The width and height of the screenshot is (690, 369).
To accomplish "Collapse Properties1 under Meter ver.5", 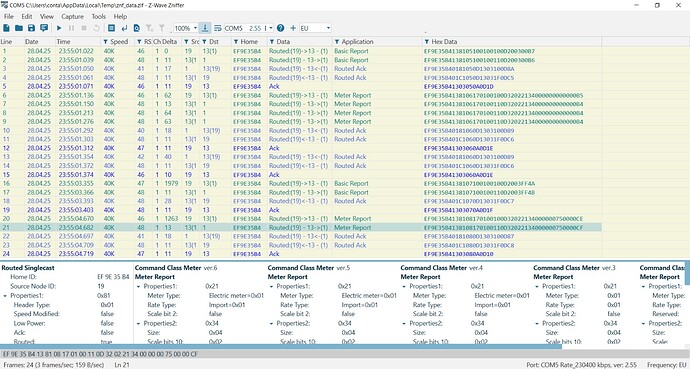I will tap(271, 287).
